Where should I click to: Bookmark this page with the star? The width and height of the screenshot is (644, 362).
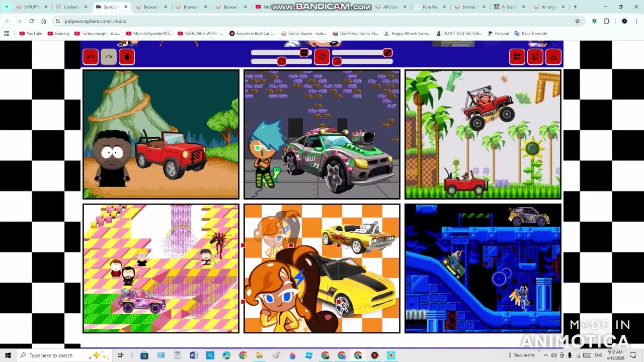pos(578,21)
